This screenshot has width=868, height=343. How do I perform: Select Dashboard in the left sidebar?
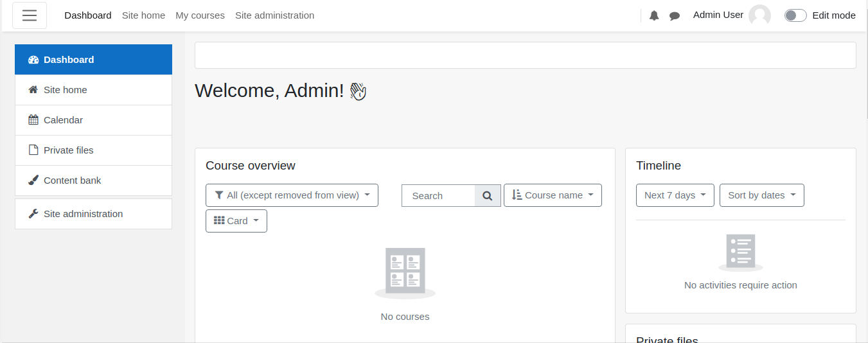(93, 60)
